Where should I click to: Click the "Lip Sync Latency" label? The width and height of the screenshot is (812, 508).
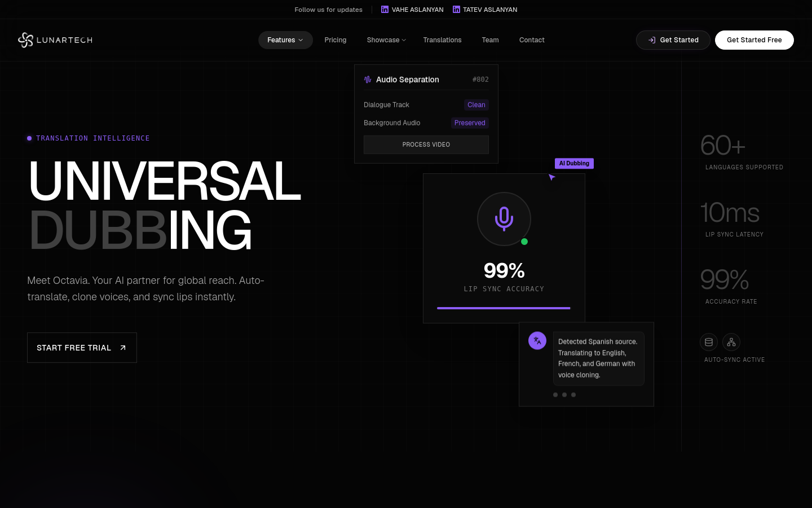point(734,235)
